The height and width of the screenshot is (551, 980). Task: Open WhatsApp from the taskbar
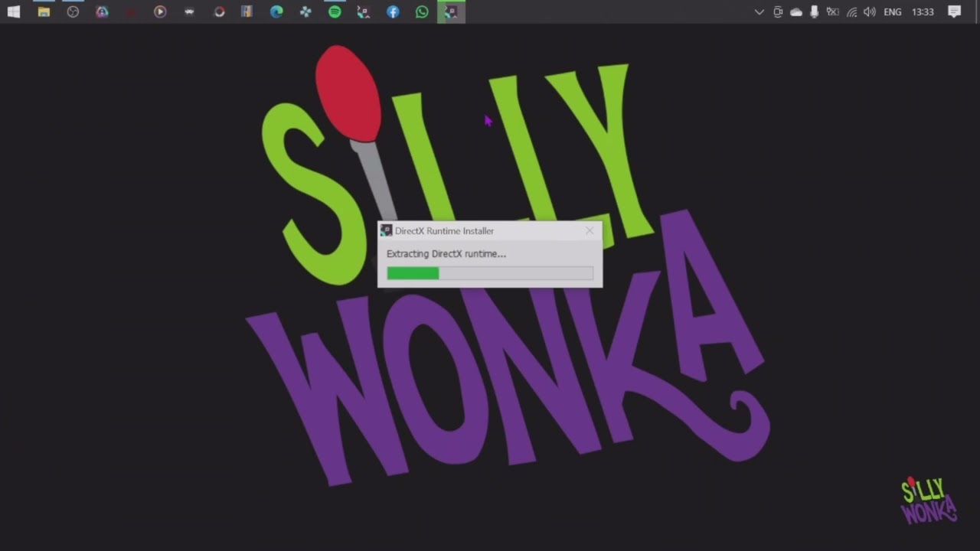pos(422,11)
